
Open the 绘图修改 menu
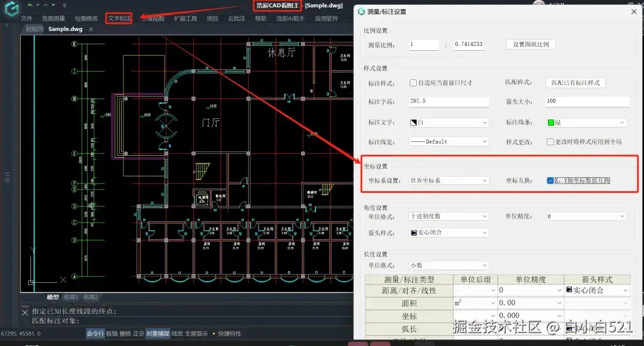[86, 18]
